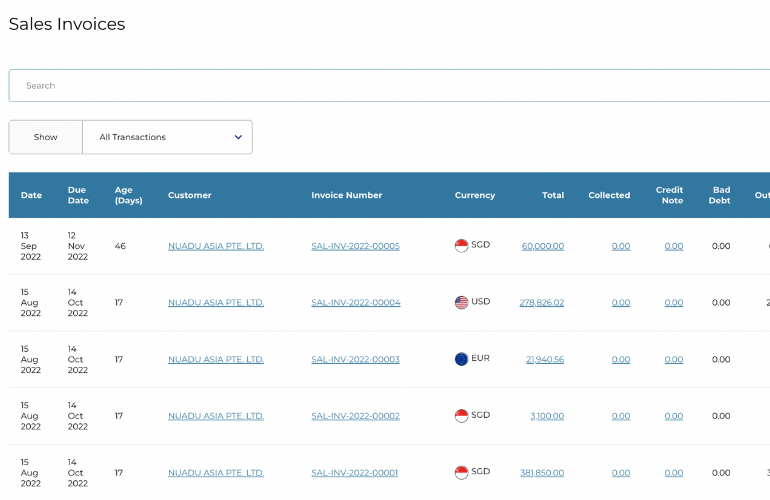Click Credit Note 0.00 in SAL-INV-2022-00003 row
The height and width of the screenshot is (500, 770).
(x=674, y=360)
